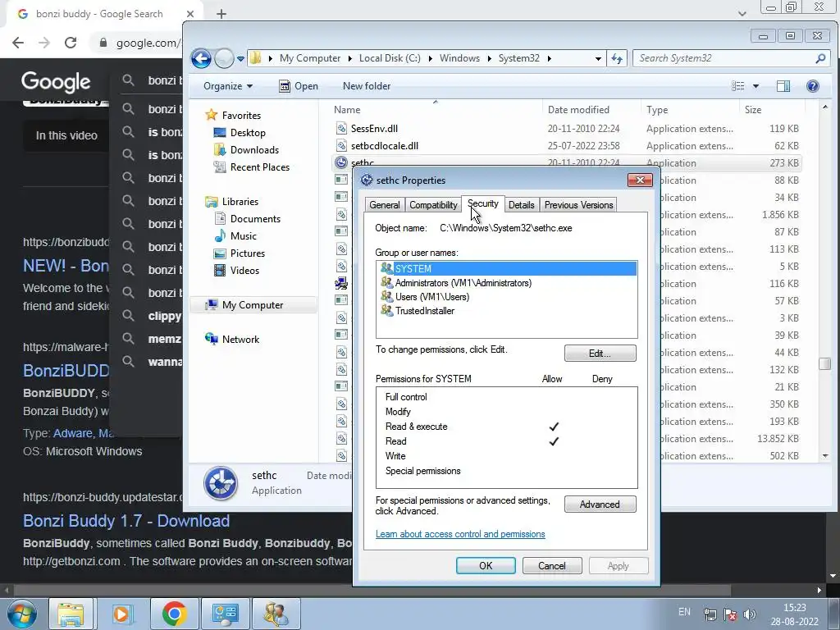Open the Action Center flag icon

[729, 614]
